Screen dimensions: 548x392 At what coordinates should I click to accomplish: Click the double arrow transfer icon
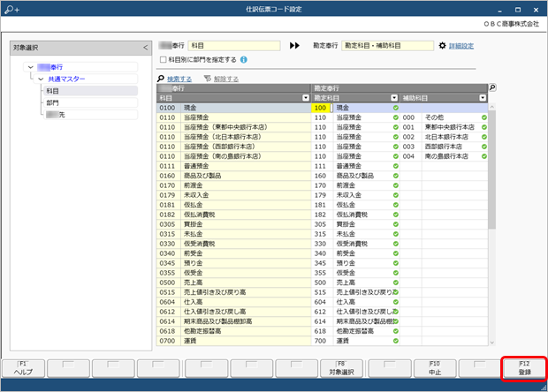click(x=294, y=46)
